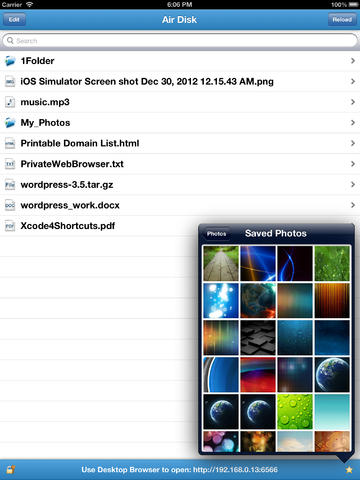Tap the lock folder icon in bottom bar
Screen dimensions: 360x480
tap(11, 470)
